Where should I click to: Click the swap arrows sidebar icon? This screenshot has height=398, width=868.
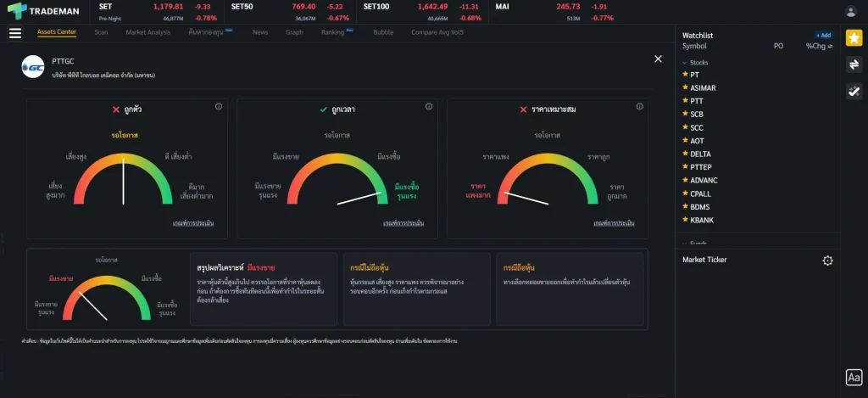[854, 64]
